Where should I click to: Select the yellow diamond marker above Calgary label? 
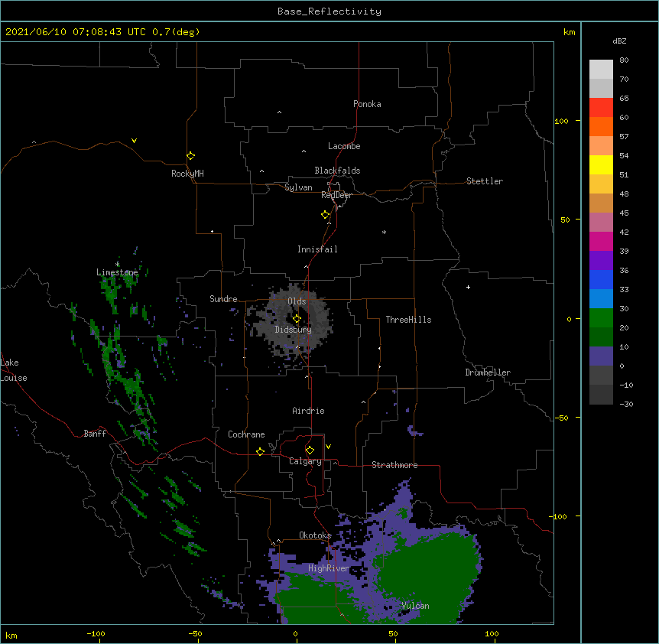[310, 450]
